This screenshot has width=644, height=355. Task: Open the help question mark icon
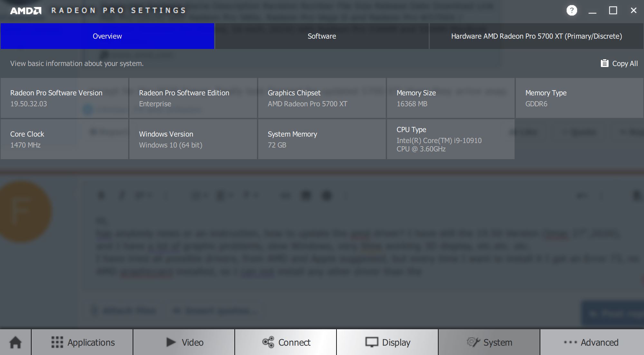click(x=572, y=11)
